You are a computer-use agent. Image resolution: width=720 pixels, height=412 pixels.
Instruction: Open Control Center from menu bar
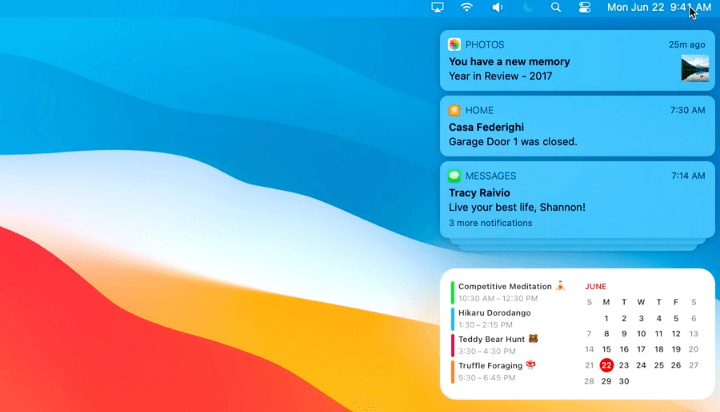(585, 8)
